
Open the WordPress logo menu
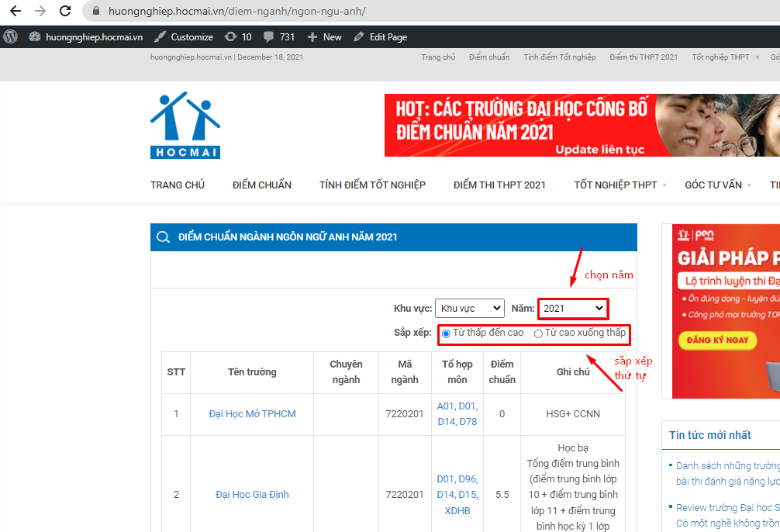pos(11,36)
